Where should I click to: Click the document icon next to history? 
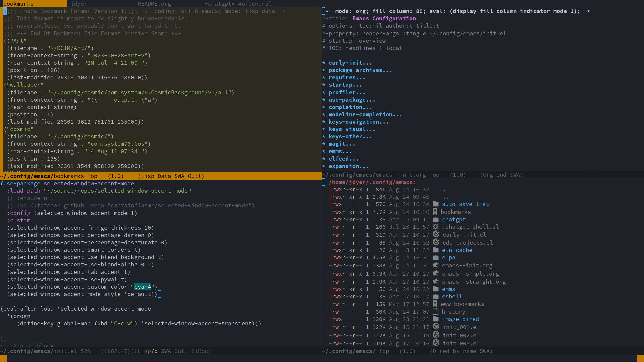pos(435,311)
